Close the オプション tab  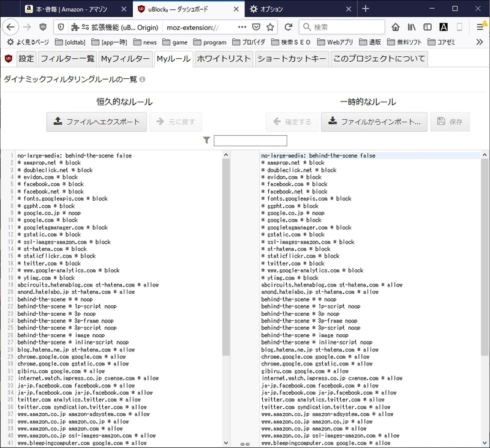tap(349, 9)
